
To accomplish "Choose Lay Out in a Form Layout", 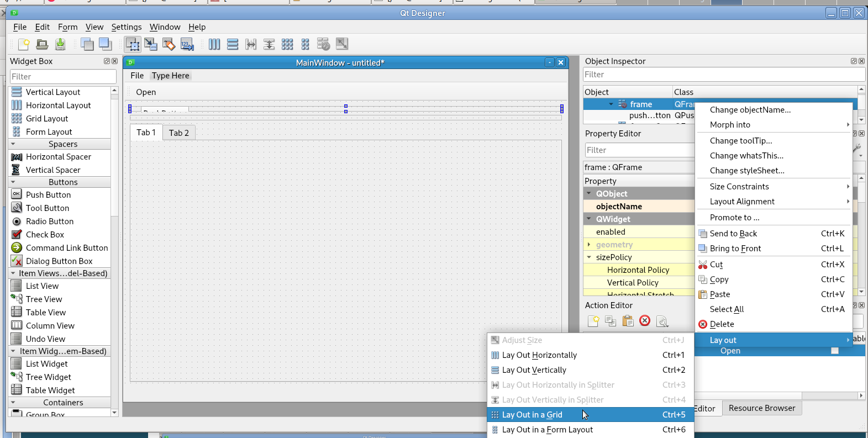I will pyautogui.click(x=547, y=430).
